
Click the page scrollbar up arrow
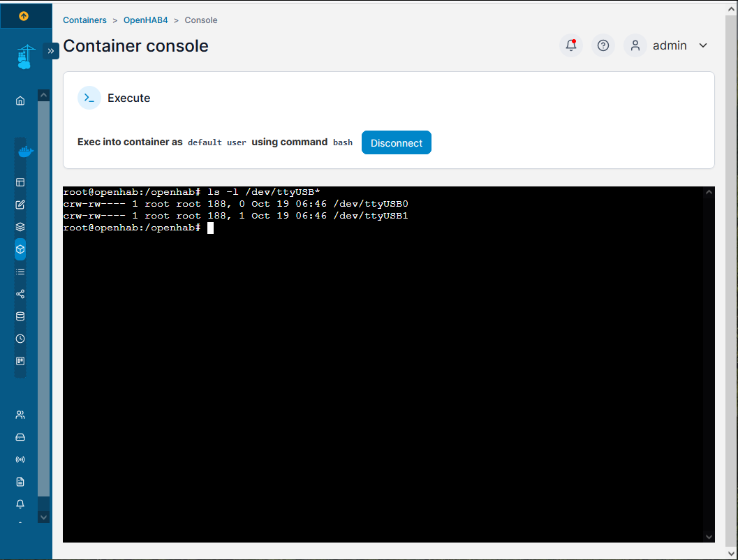tap(732, 9)
